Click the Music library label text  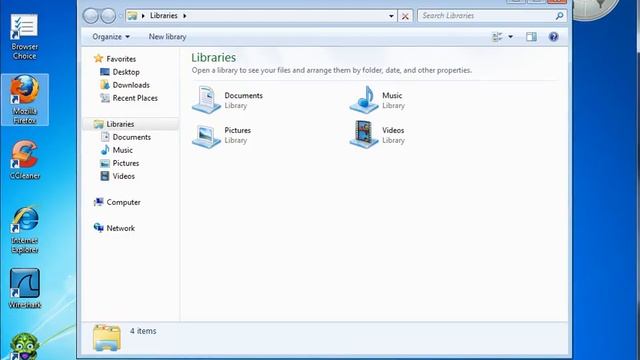(392, 96)
